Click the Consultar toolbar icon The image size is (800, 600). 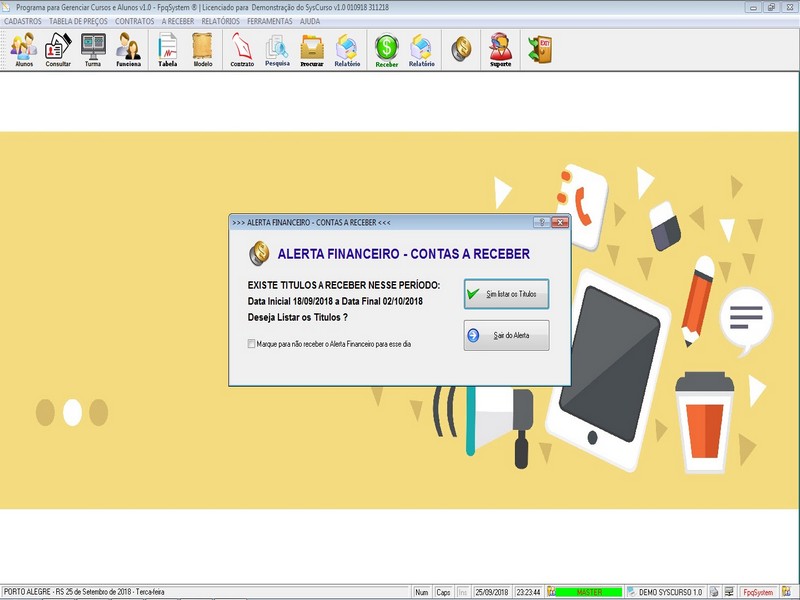tap(58, 49)
